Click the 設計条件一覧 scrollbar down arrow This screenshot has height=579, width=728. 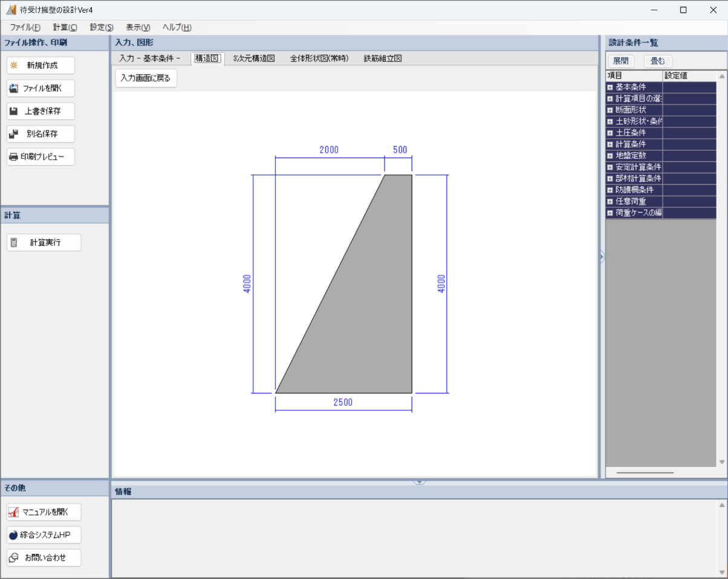[x=721, y=462]
